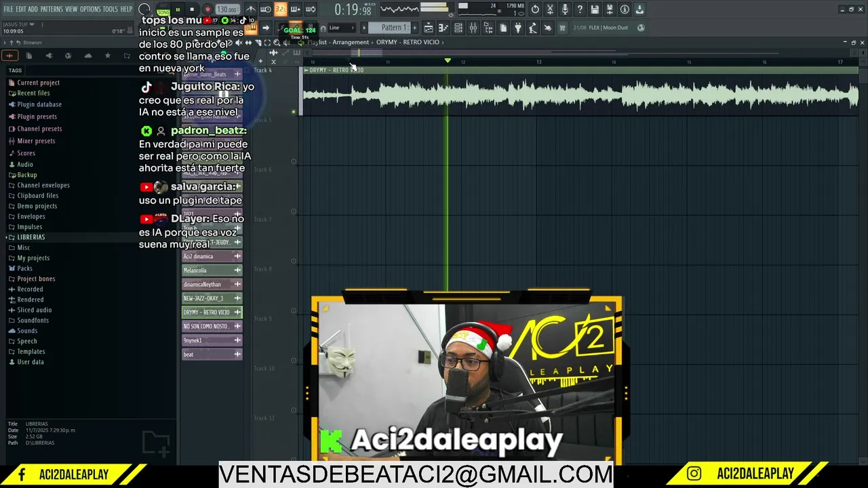Click the Render as audio file icon

[x=610, y=9]
